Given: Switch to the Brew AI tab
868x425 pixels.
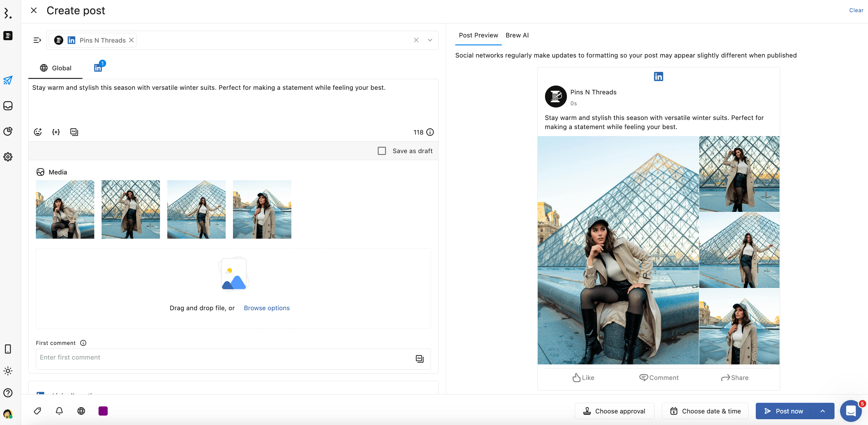Looking at the screenshot, I should tap(516, 35).
